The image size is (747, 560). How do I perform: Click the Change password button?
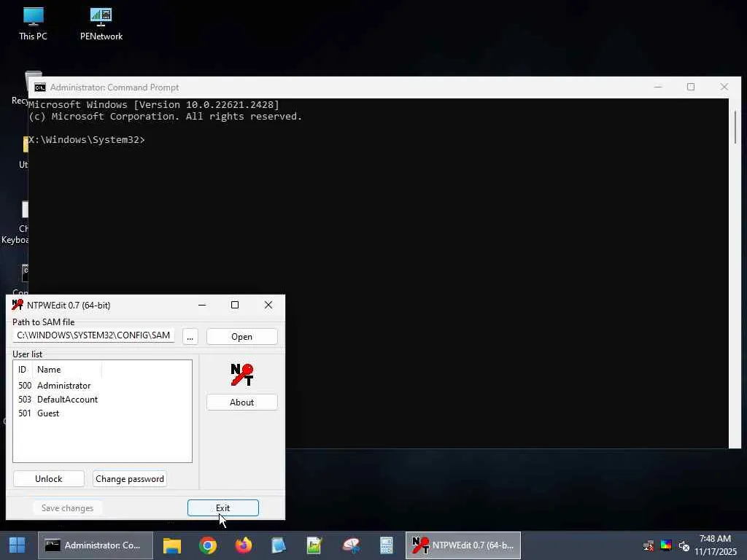coord(130,478)
